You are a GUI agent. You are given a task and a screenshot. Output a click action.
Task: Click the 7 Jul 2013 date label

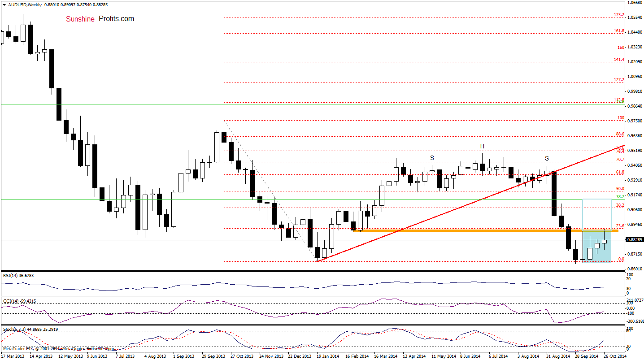tap(125, 356)
